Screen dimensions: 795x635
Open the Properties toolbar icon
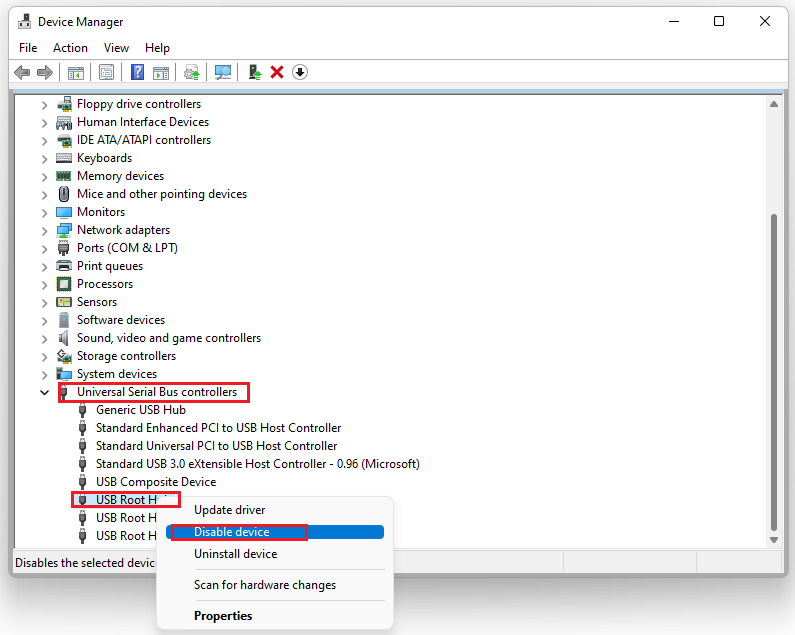point(106,73)
